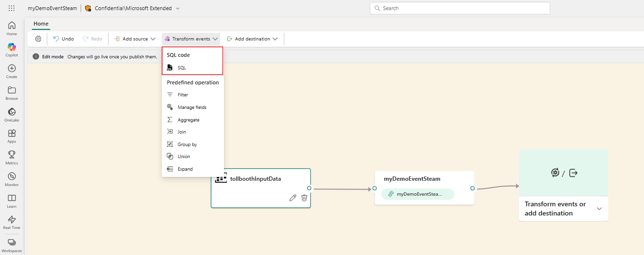644x255 pixels.
Task: Click the myDemoEventSteam title in header
Action: click(x=53, y=8)
